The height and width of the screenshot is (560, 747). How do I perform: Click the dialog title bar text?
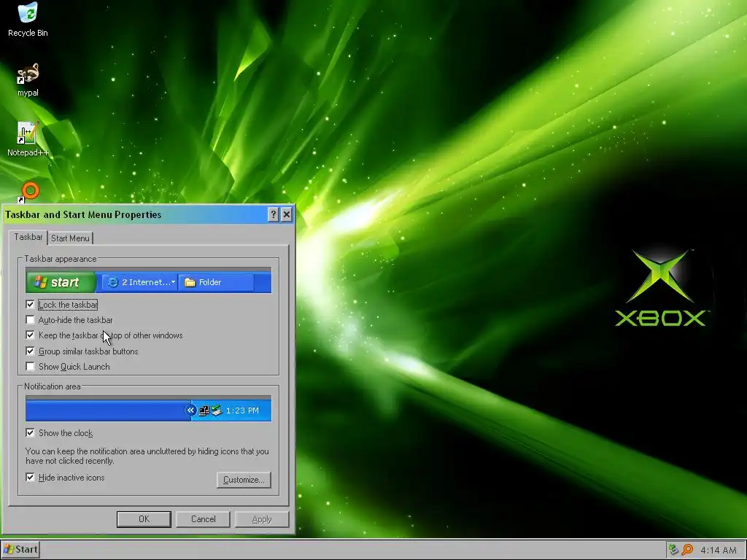click(x=83, y=215)
